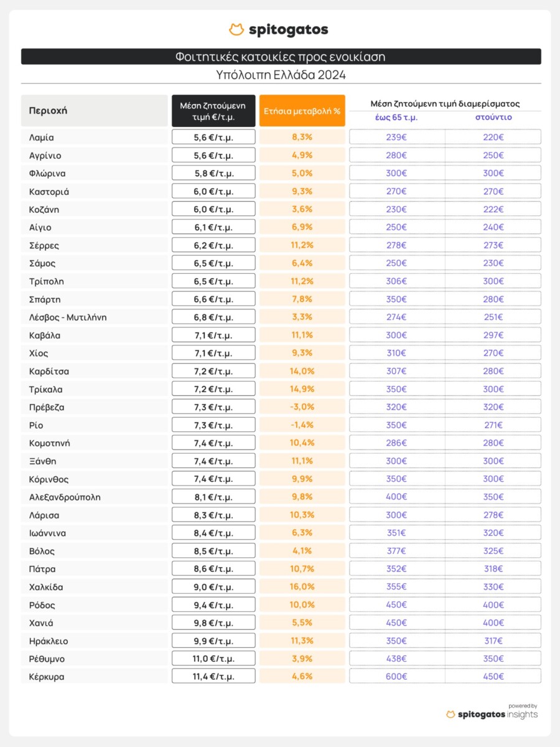Viewport: 560px width, 747px height.
Task: Click the Μέση ζητούμενη τιμή €/τ.μ. header
Action: coord(213,111)
